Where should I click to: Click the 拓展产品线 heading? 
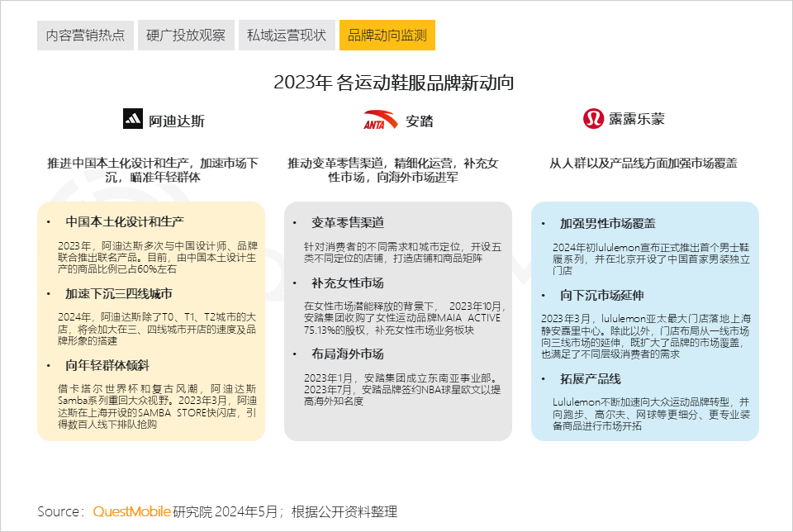point(591,378)
